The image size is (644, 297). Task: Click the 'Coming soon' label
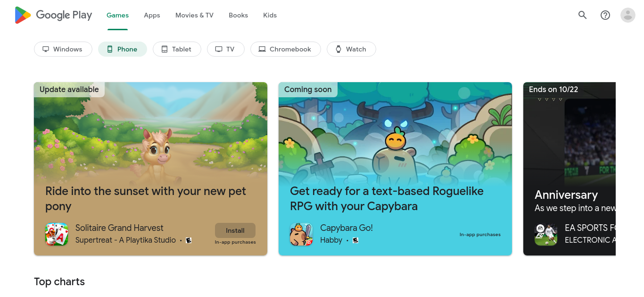point(308,90)
